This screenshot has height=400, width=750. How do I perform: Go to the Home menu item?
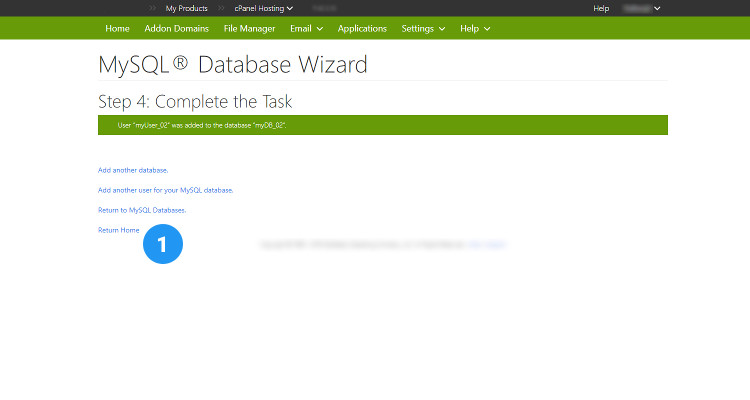coord(117,29)
